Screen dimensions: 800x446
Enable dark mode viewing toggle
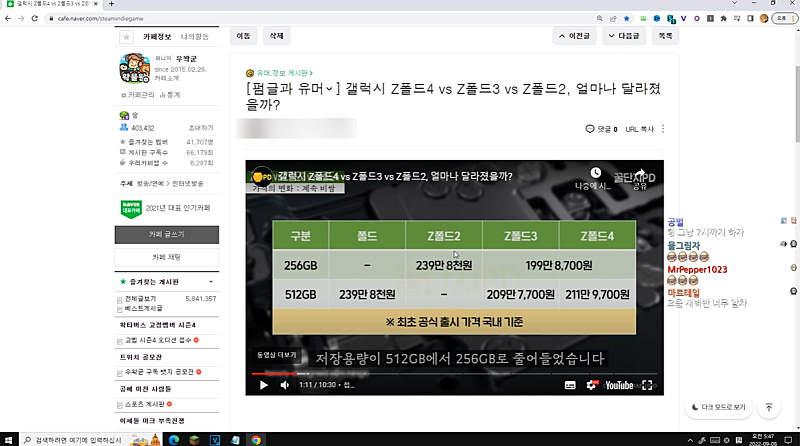[x=718, y=407]
